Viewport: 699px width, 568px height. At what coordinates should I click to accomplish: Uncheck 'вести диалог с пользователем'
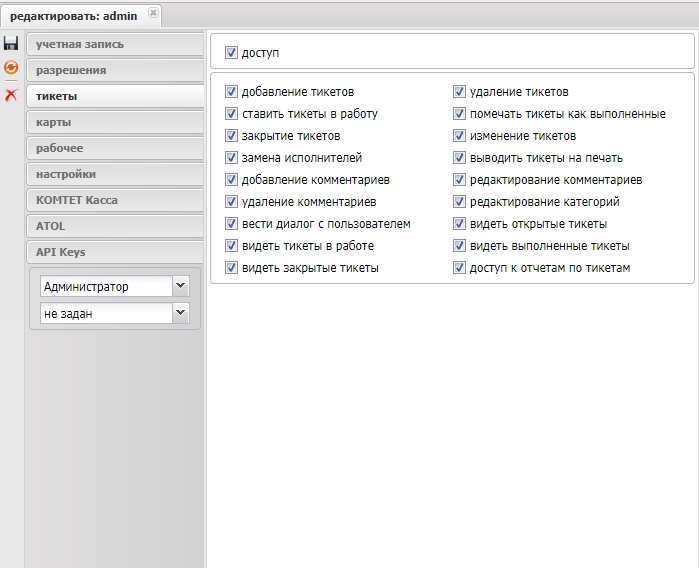click(232, 224)
